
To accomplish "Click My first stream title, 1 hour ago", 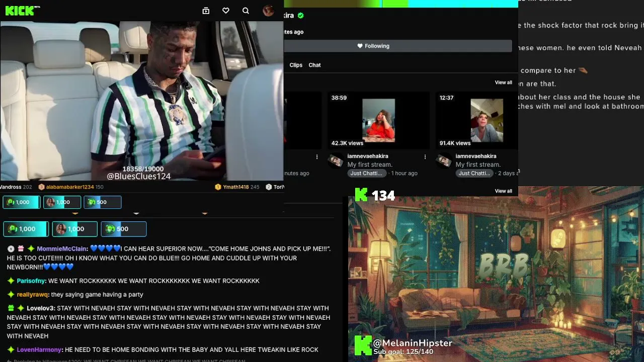I will coord(370,164).
